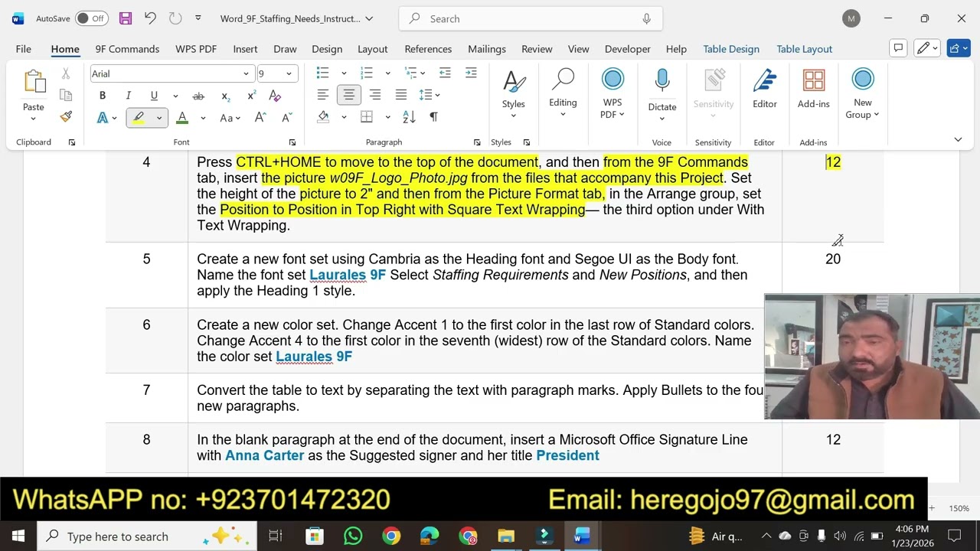Viewport: 980px width, 551px height.
Task: Click the Bullets list icon
Action: [323, 73]
